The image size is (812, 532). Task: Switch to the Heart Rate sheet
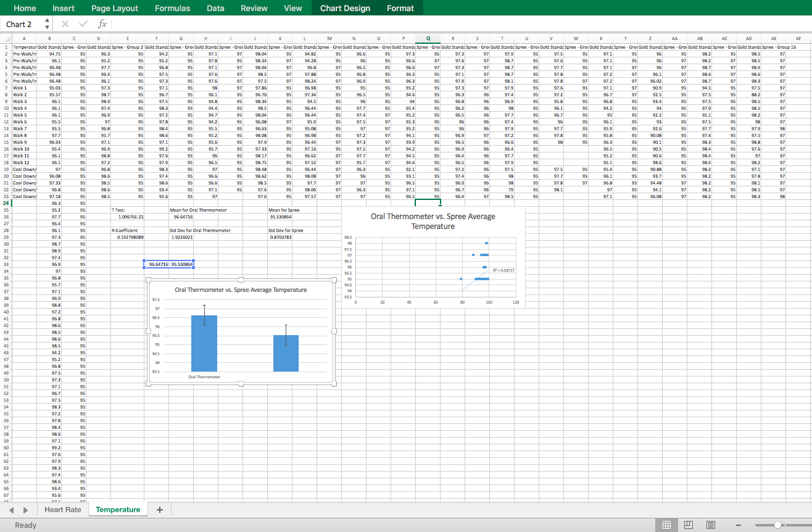coord(62,510)
